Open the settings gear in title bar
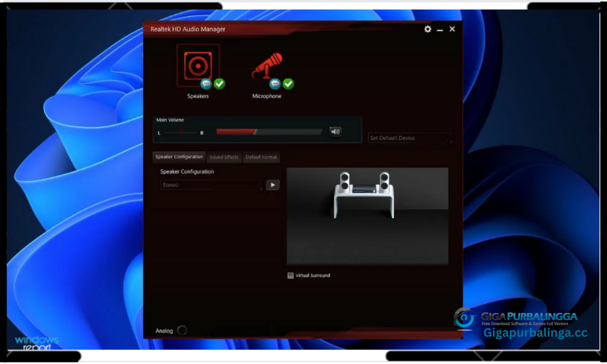This screenshot has width=607, height=364. click(x=428, y=29)
